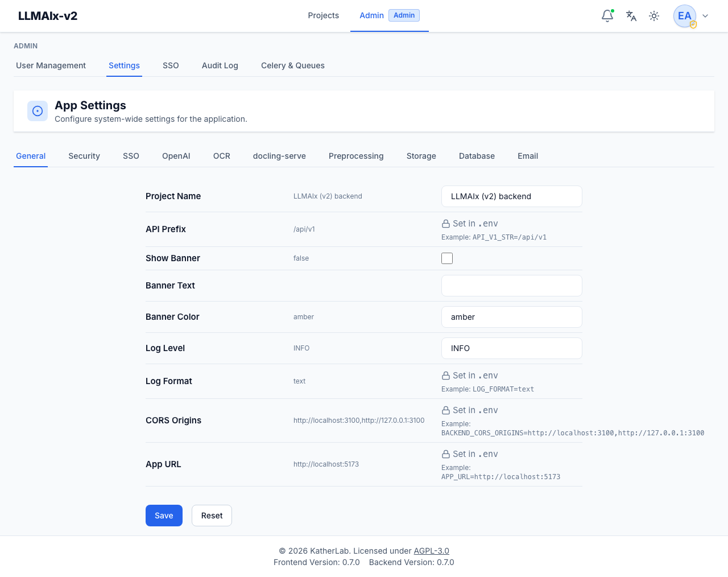
Task: Click the 'Project Name' label
Action: (173, 196)
